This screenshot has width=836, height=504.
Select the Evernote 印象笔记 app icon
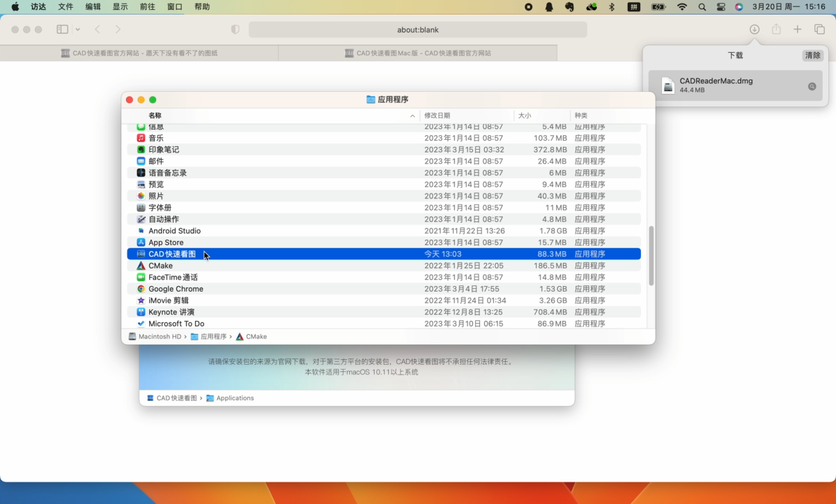point(141,150)
